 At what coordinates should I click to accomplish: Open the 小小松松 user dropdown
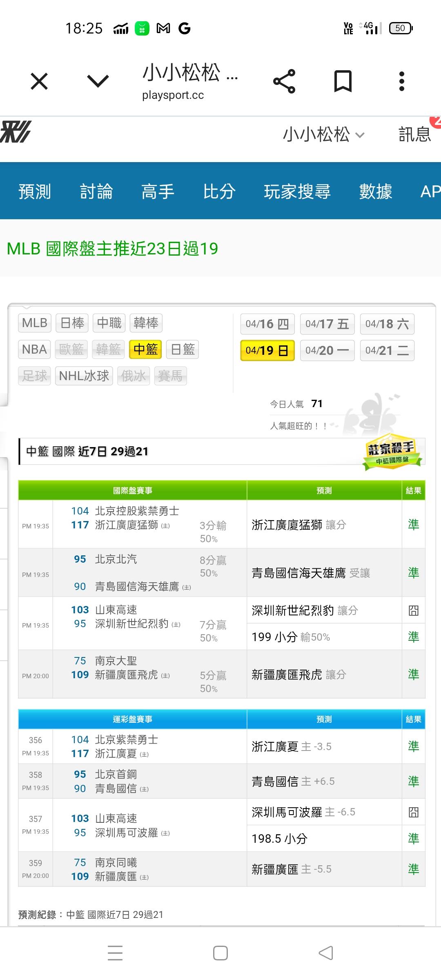point(323,134)
